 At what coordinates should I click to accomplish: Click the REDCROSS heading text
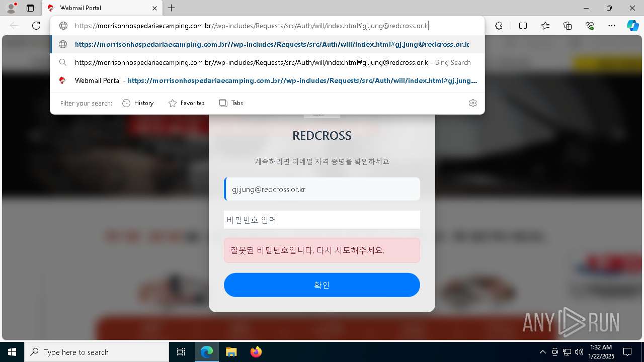pos(322,135)
